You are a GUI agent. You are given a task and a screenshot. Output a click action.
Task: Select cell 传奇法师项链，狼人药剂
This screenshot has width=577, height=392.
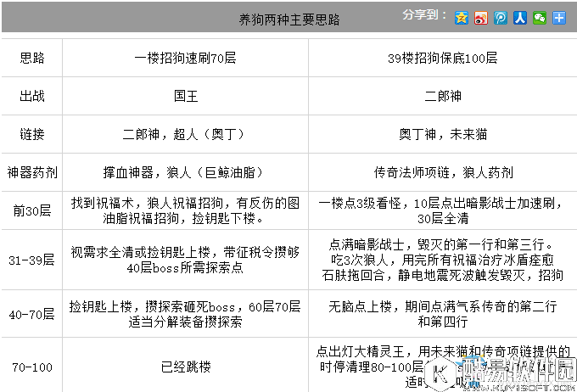443,172
